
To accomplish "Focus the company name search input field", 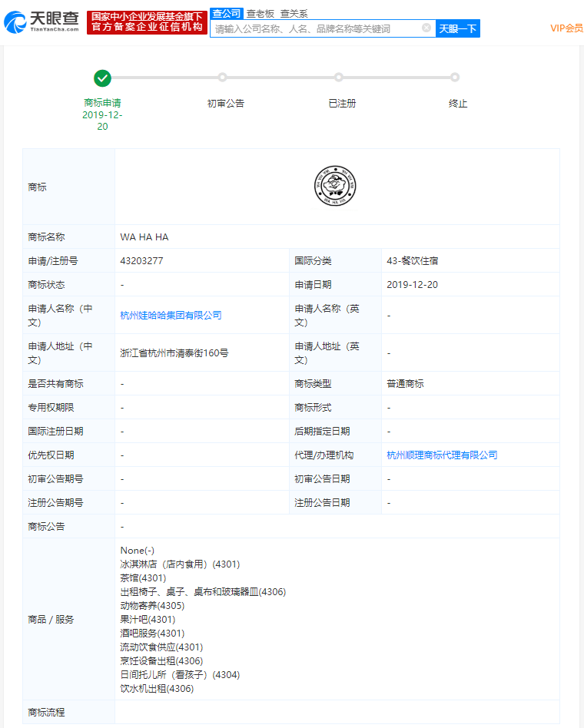I will [x=315, y=28].
